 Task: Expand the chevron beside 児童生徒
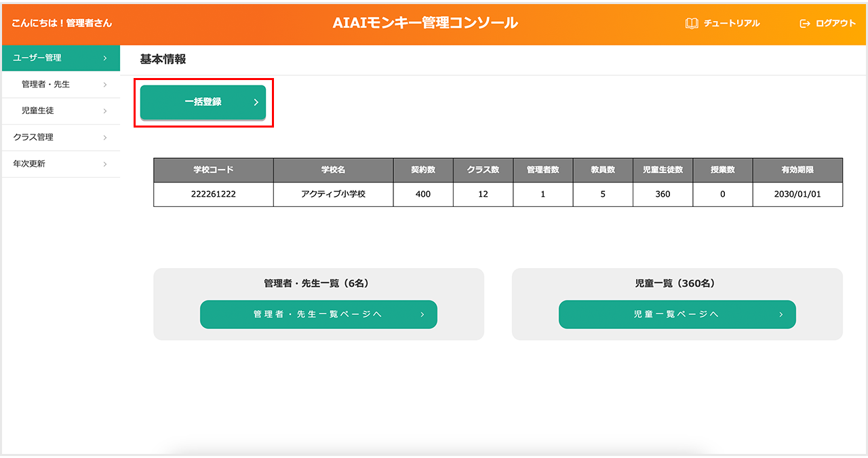[x=105, y=111]
